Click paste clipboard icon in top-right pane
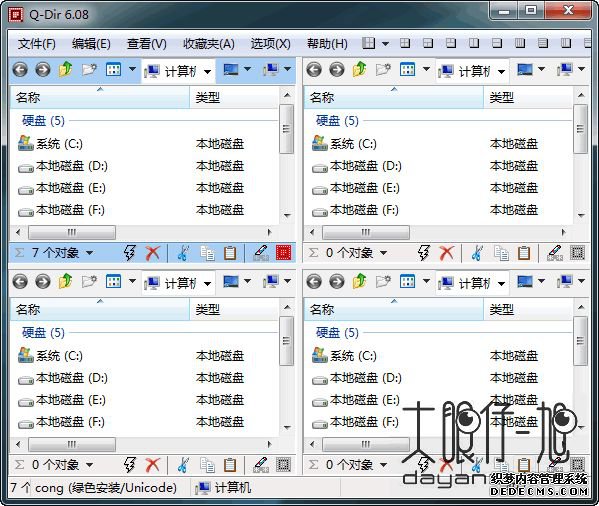 pos(524,253)
